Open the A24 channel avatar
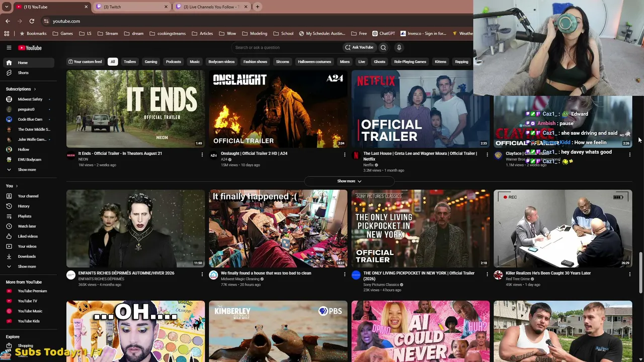The width and height of the screenshot is (644, 362). [x=213, y=155]
